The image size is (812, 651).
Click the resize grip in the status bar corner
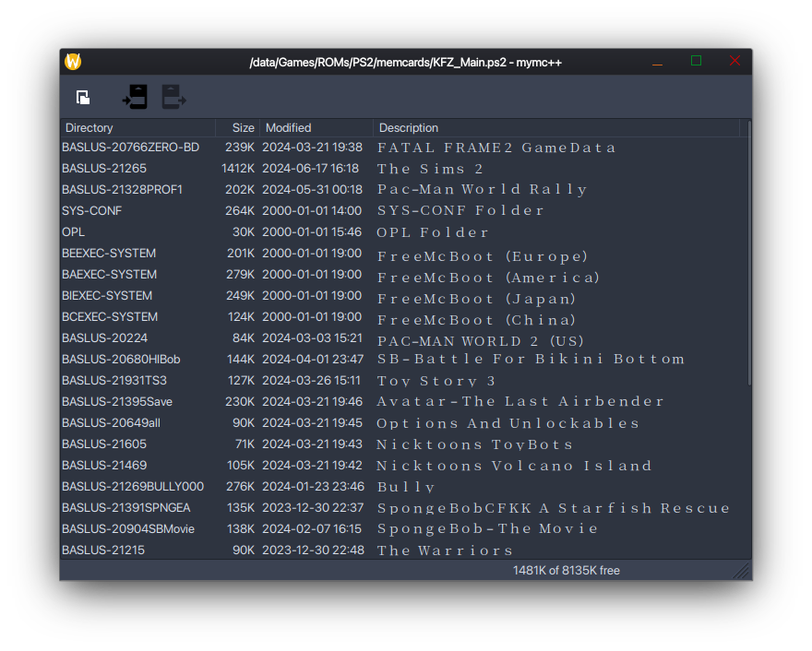741,572
